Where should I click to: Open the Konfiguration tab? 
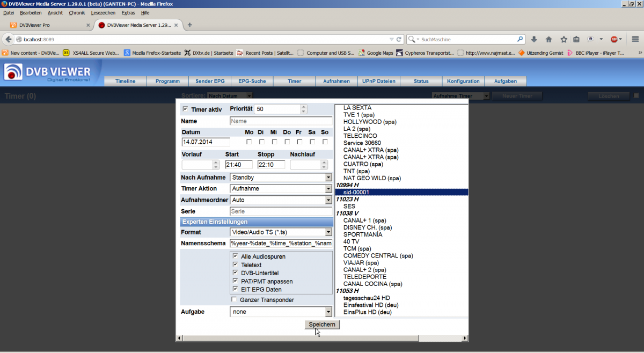463,81
